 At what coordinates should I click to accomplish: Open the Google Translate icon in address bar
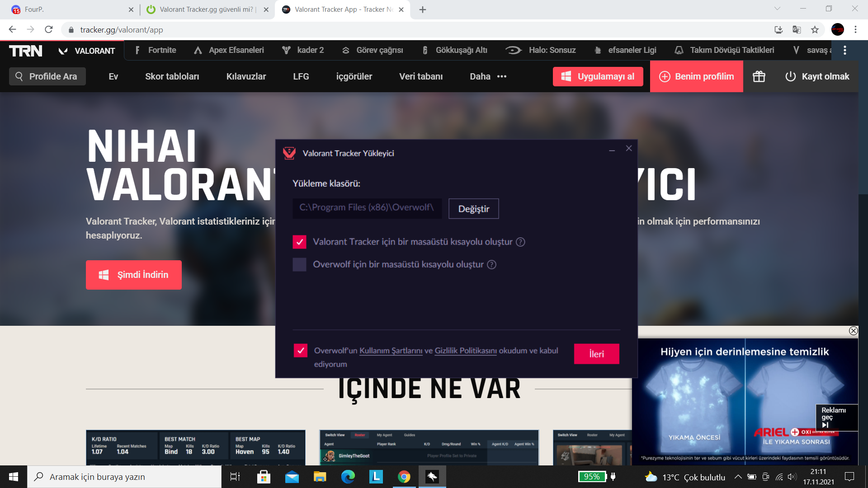coord(797,30)
